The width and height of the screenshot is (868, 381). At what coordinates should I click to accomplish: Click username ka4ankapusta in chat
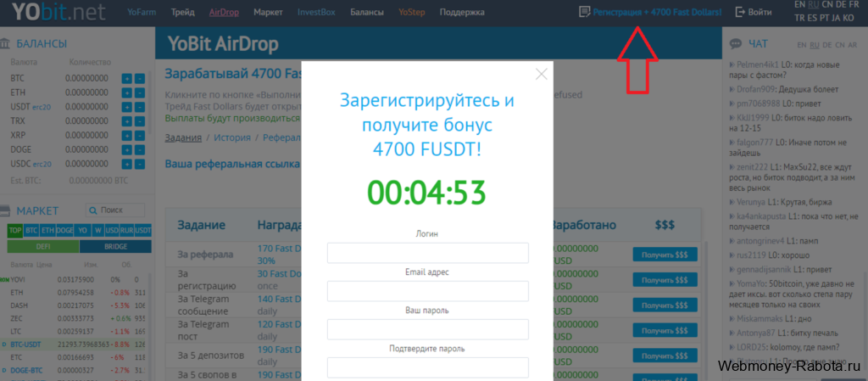[760, 216]
